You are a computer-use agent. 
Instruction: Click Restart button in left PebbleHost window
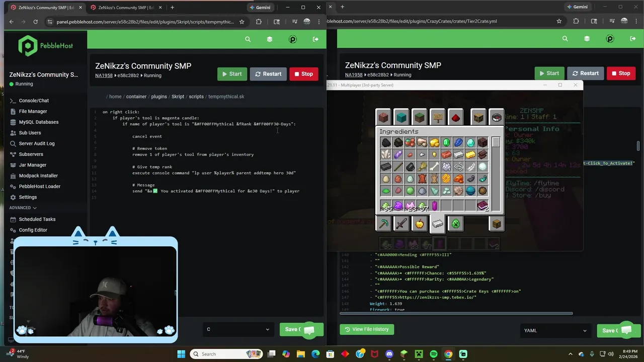click(268, 74)
